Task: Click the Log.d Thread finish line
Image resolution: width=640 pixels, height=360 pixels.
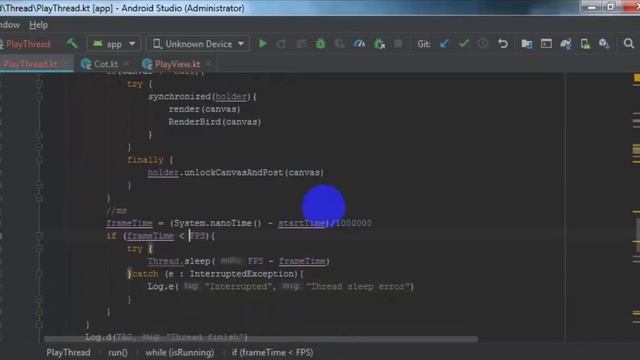Action: click(167, 337)
